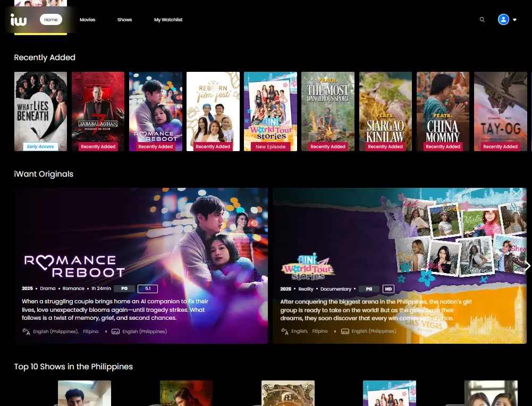Click the 5.1 audio badge

(x=148, y=288)
